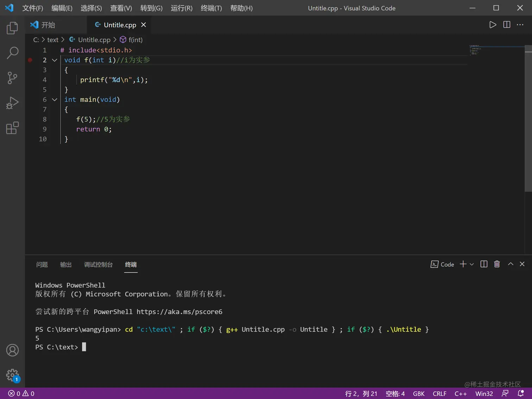The height and width of the screenshot is (399, 532).
Task: Maximize the panel with the up chevron
Action: point(511,264)
